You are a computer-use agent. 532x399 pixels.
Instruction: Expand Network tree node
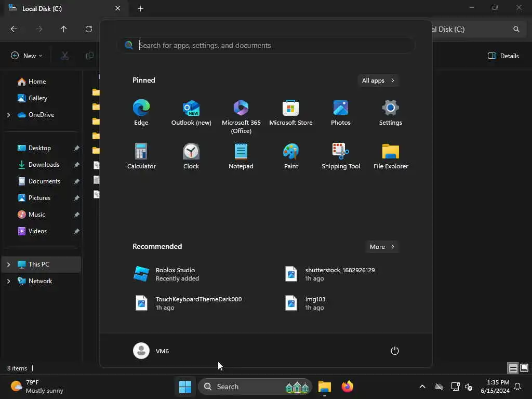coord(8,281)
